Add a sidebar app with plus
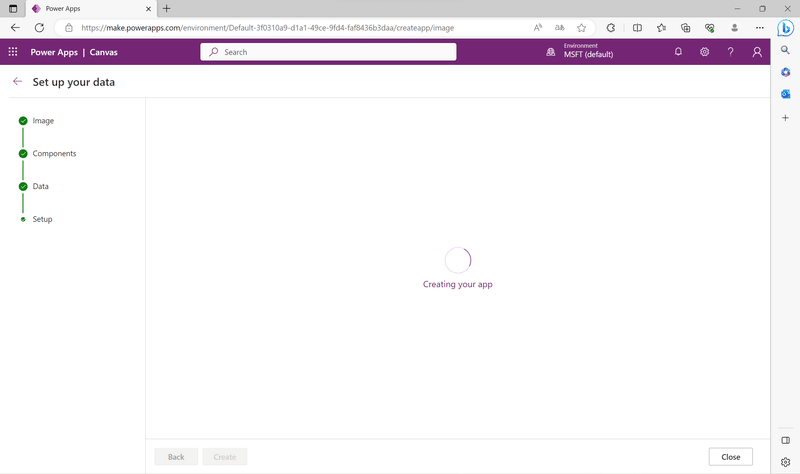The image size is (800, 474). tap(785, 118)
